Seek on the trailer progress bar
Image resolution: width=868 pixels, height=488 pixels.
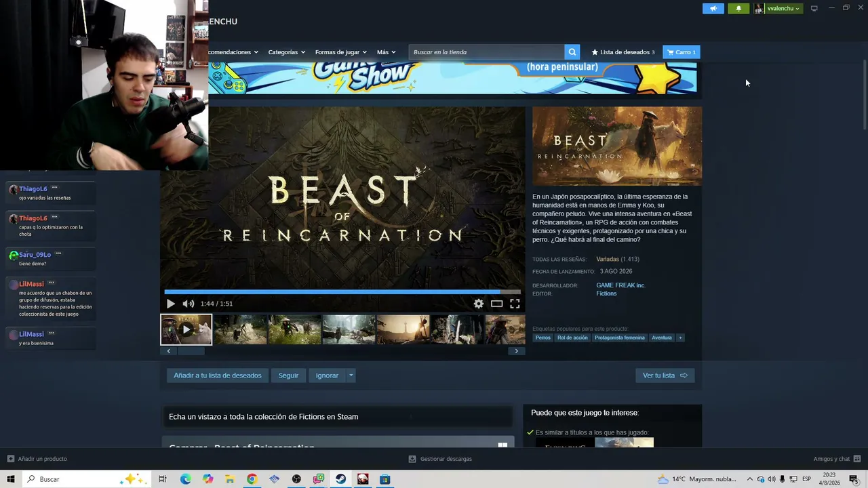coord(342,292)
